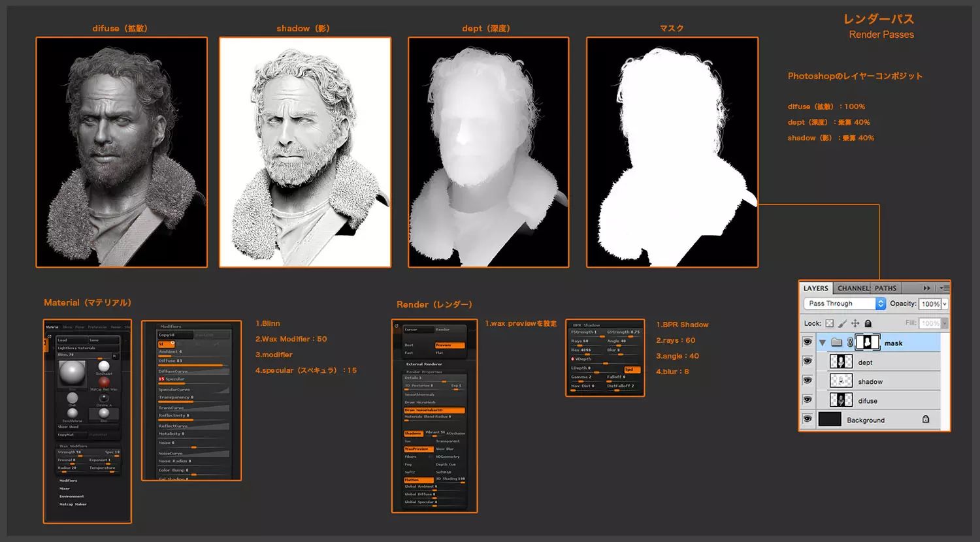Hide the difuse layer

coord(808,400)
